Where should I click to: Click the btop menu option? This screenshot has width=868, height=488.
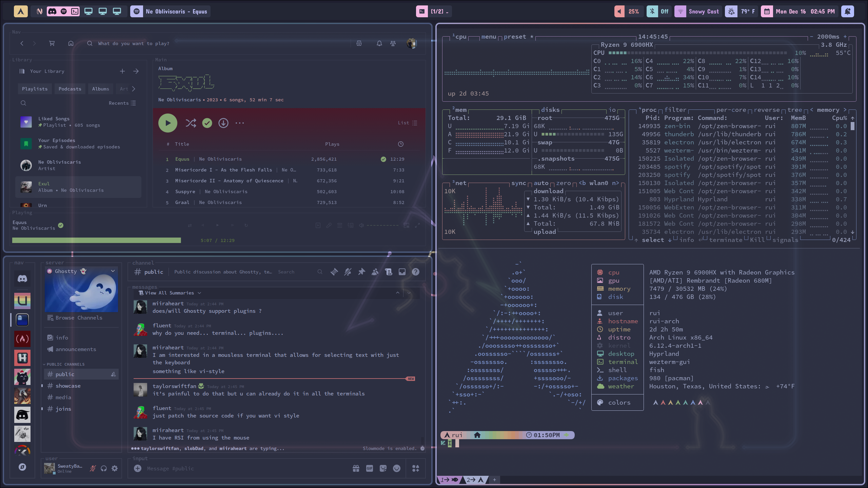pyautogui.click(x=489, y=37)
